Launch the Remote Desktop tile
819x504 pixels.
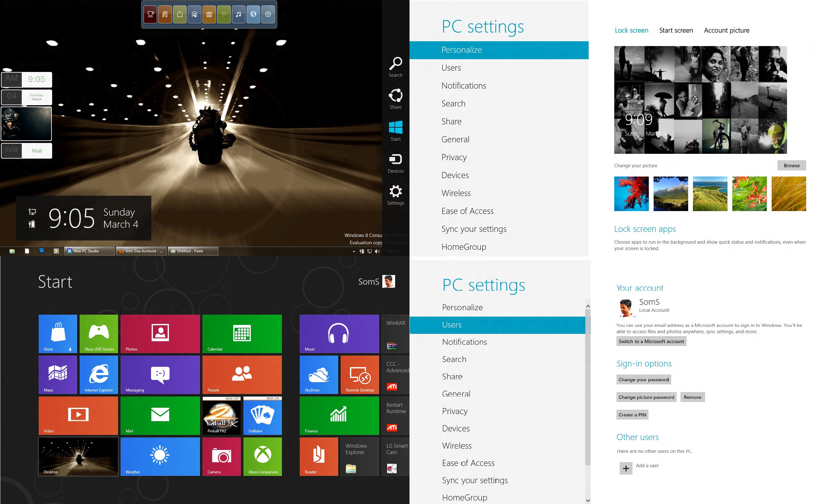(x=360, y=375)
